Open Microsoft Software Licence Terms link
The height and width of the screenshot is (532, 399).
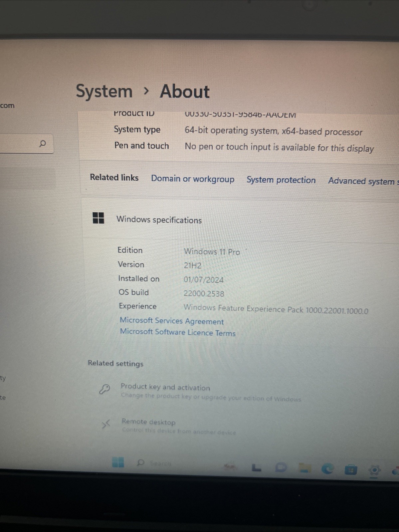coord(178,332)
